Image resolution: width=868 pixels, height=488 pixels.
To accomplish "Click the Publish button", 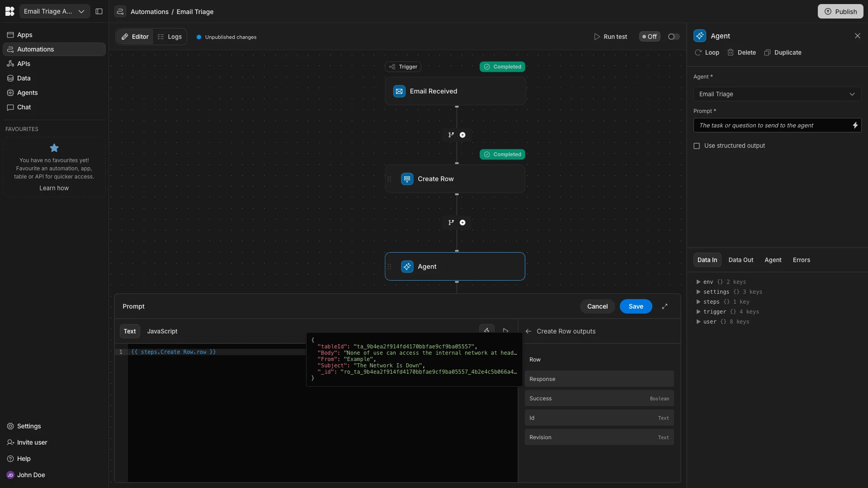I will pyautogui.click(x=840, y=12).
